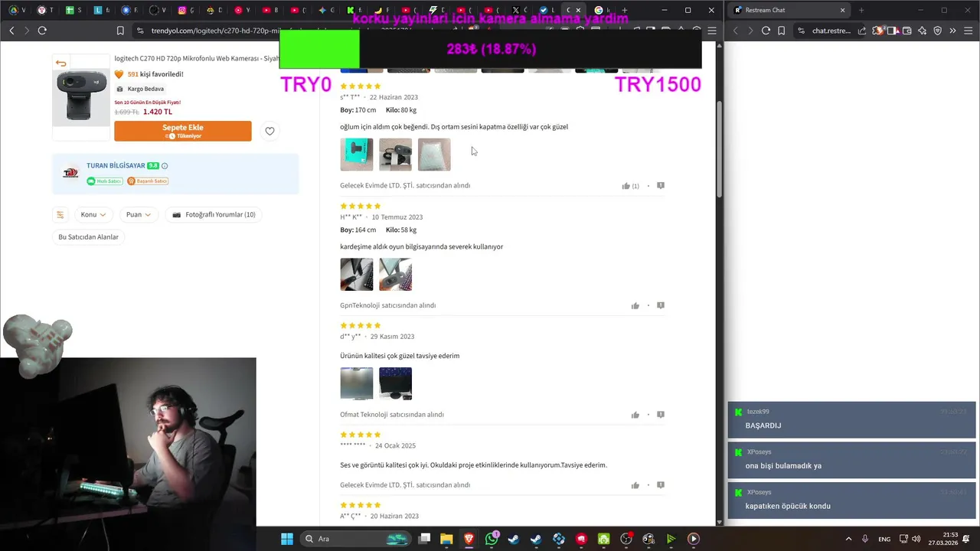
Task: Open the Logitech C270 product title link
Action: (197, 59)
